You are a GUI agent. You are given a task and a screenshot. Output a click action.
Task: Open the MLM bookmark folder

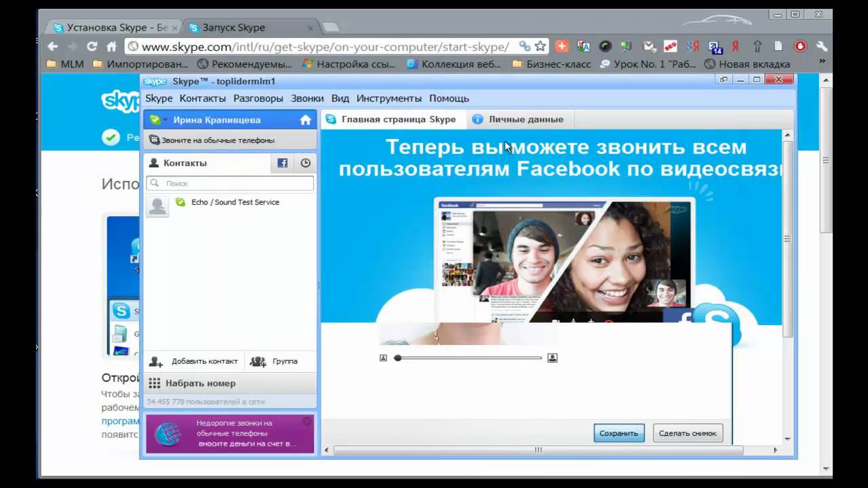66,64
